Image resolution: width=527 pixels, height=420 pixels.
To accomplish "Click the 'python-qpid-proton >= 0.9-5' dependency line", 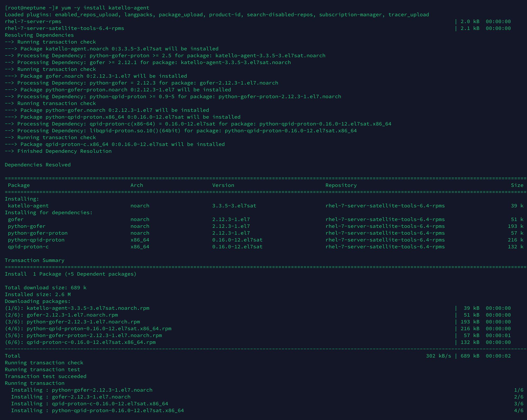I will tap(173, 97).
